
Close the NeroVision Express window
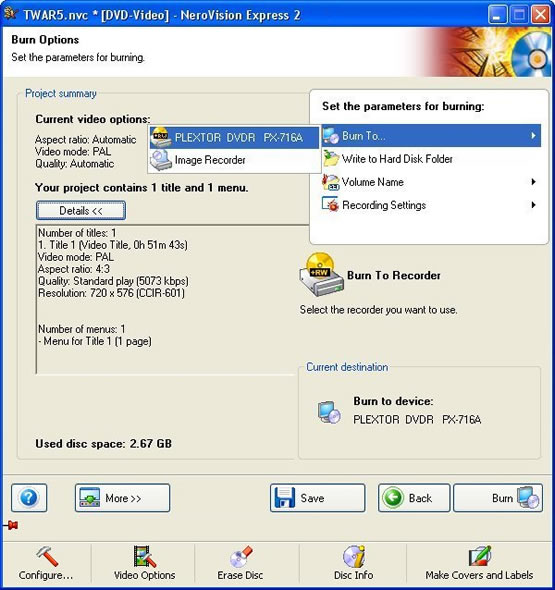(541, 15)
